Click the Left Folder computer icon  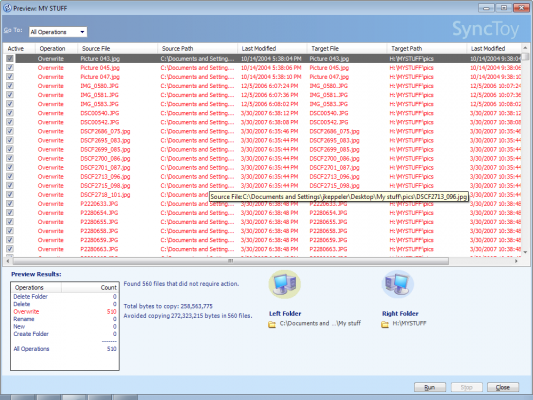pyautogui.click(x=285, y=284)
